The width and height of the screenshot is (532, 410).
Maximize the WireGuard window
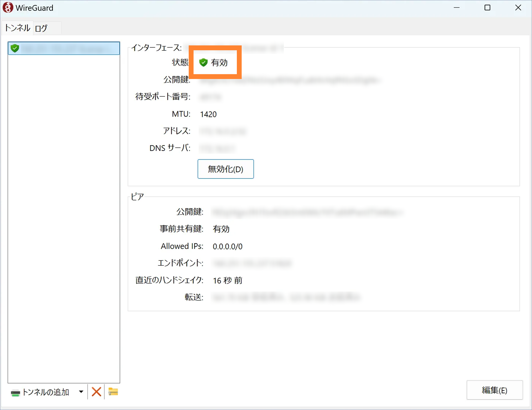pos(487,8)
